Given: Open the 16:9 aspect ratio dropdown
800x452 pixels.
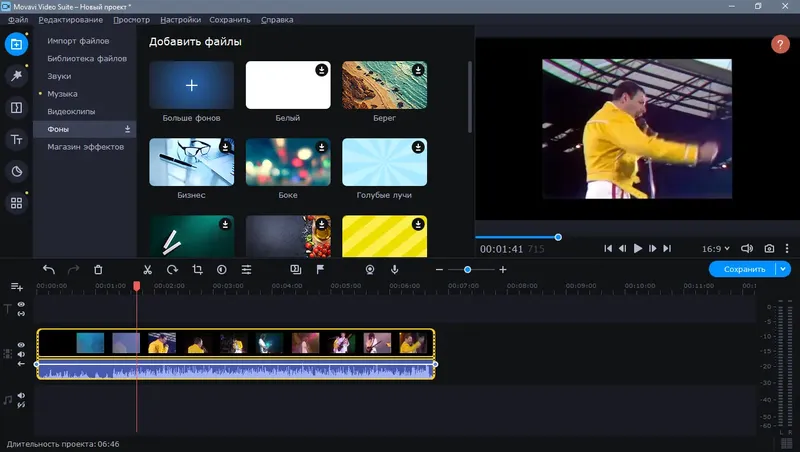Looking at the screenshot, I should 715,248.
